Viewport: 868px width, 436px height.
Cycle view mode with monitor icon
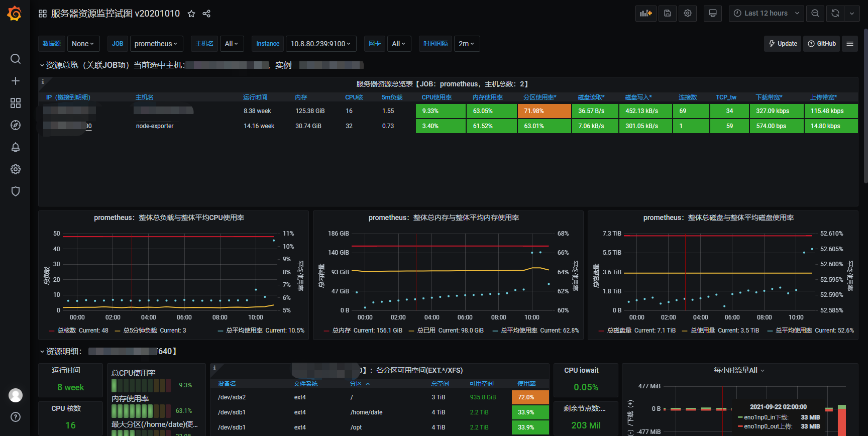pos(713,14)
